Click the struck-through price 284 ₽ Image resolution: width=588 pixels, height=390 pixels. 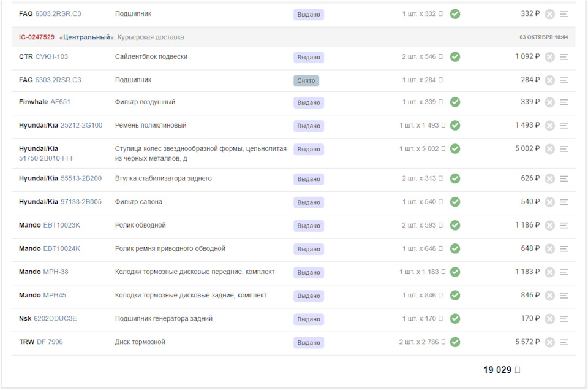[530, 80]
